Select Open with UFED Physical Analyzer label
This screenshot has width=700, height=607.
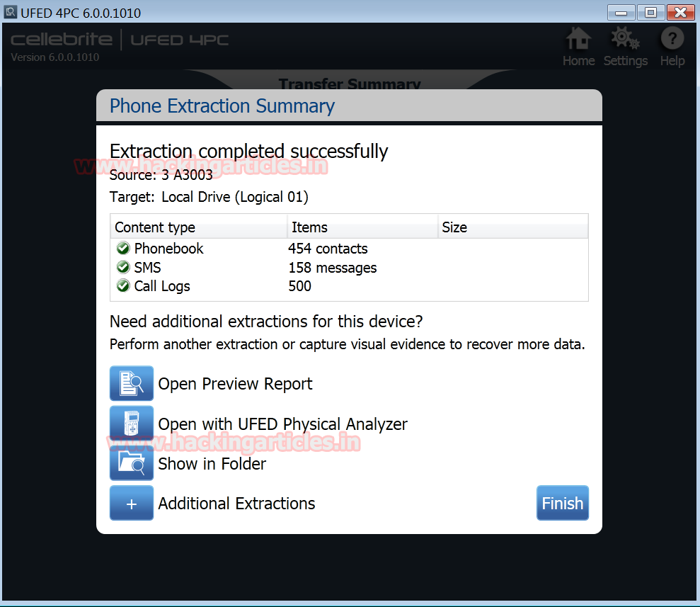[282, 424]
